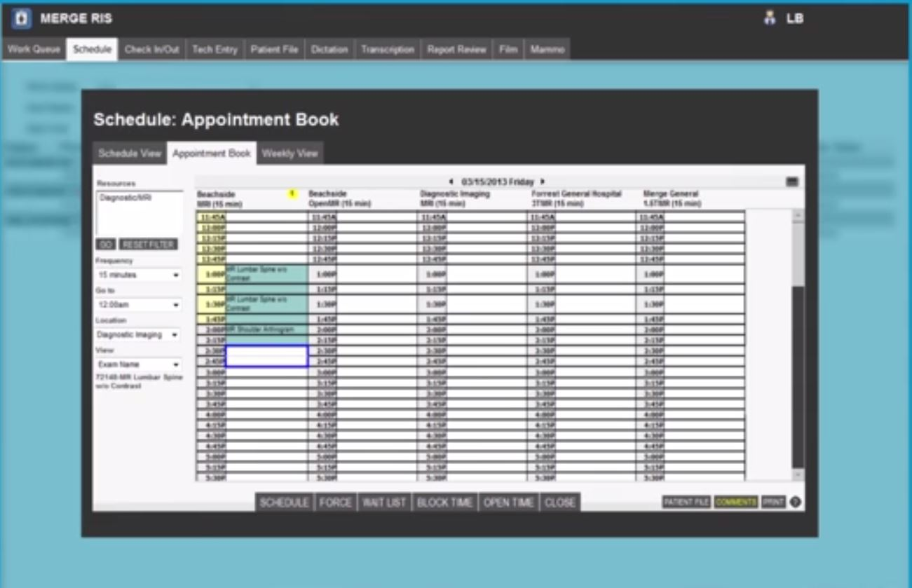The height and width of the screenshot is (588, 912).
Task: Open the Transcription tab
Action: click(x=388, y=50)
